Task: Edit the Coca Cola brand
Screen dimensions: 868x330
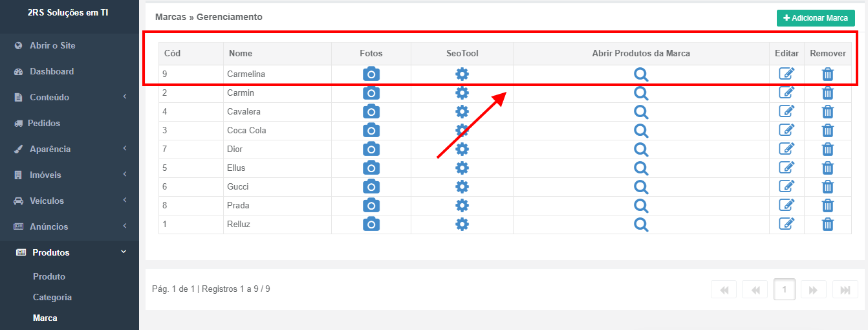Action: (x=787, y=130)
